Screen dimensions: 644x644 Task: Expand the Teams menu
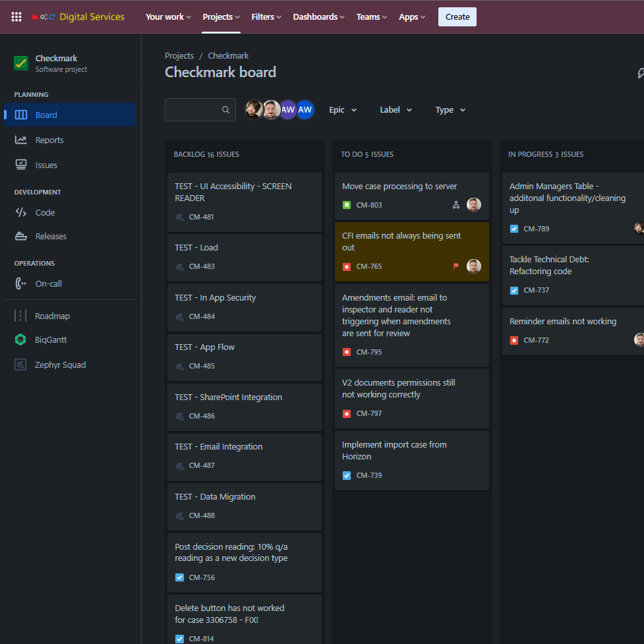[x=371, y=17]
